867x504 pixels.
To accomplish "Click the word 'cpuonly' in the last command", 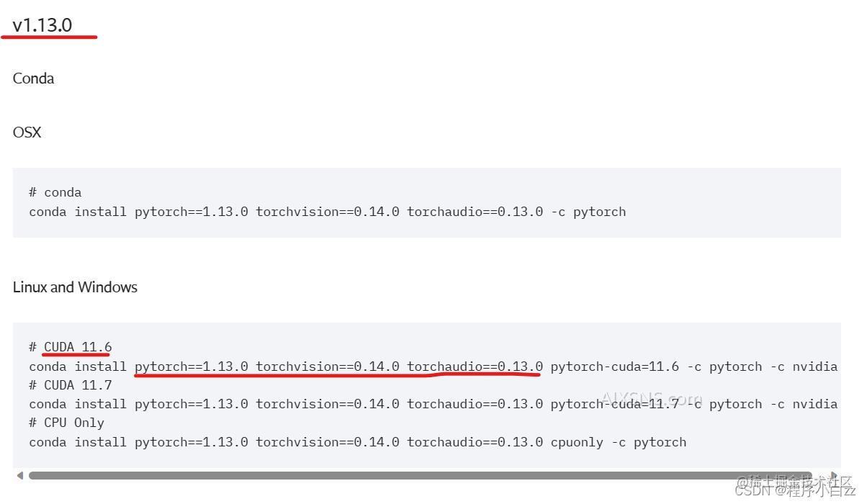I will (x=577, y=442).
